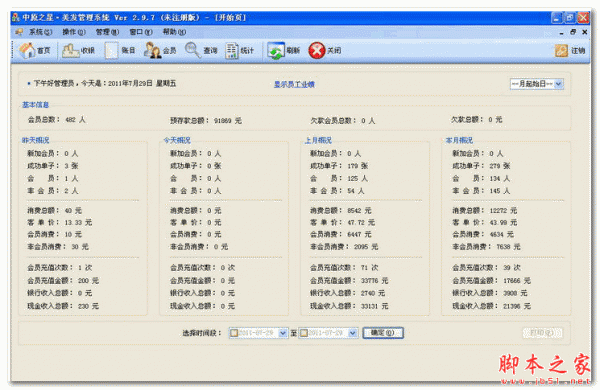
Task: Open the start date picker dropdown arrow
Action: point(283,333)
